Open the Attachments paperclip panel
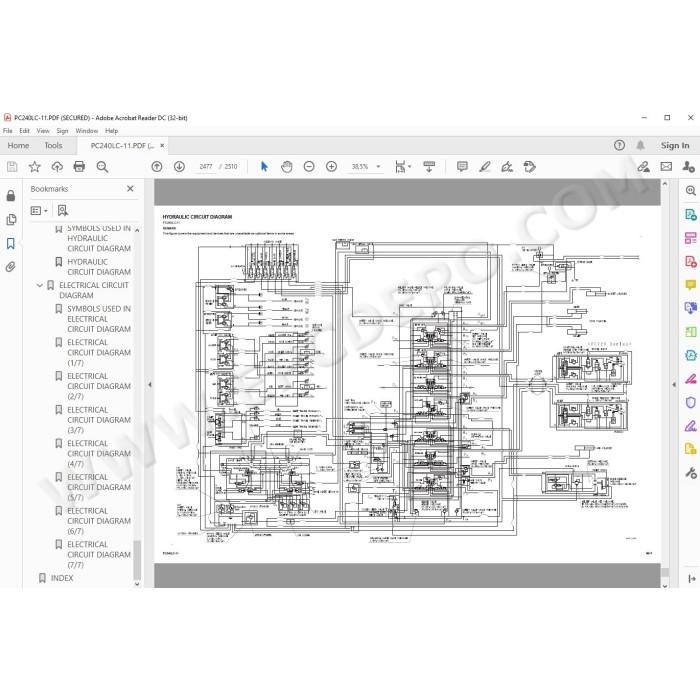 point(11,267)
